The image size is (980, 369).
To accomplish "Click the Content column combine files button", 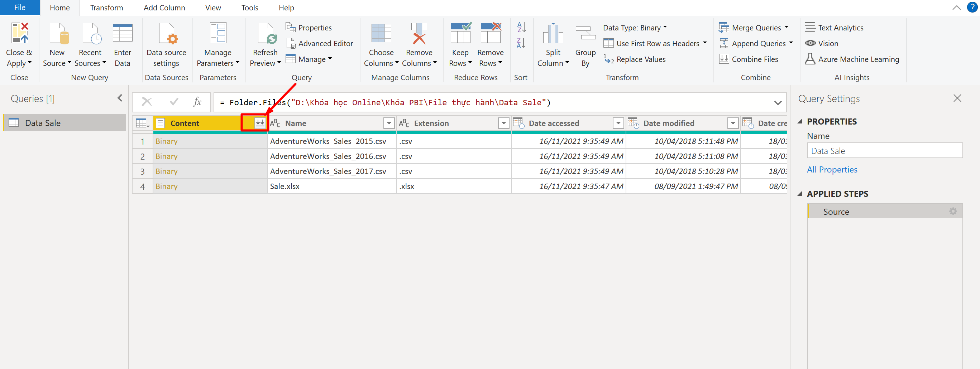I will (260, 123).
